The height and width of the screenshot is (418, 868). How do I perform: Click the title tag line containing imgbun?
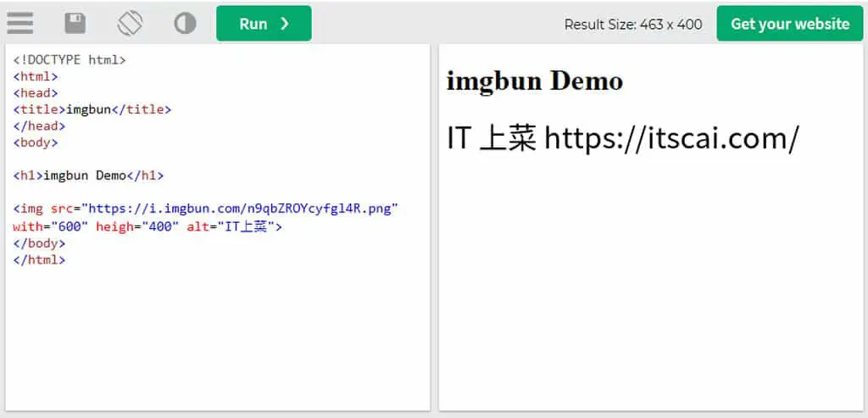(x=92, y=109)
